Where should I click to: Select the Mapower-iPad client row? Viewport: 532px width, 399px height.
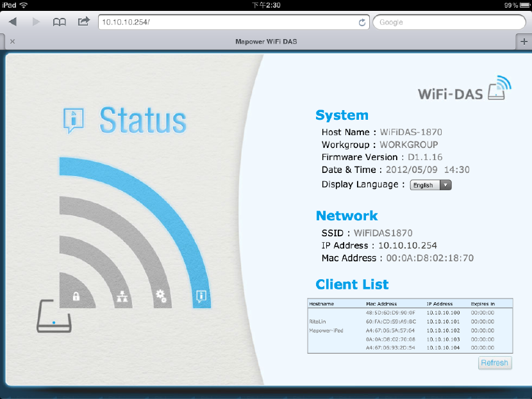pyautogui.click(x=410, y=330)
